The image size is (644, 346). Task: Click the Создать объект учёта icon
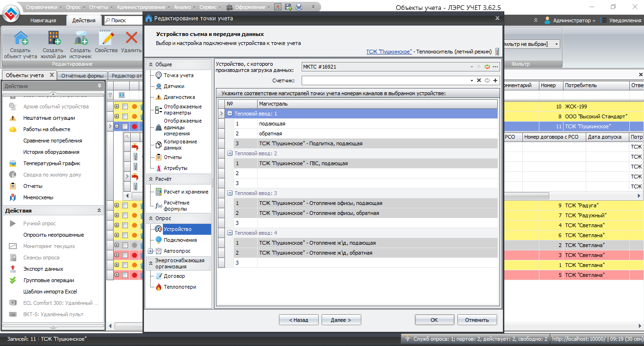click(20, 39)
